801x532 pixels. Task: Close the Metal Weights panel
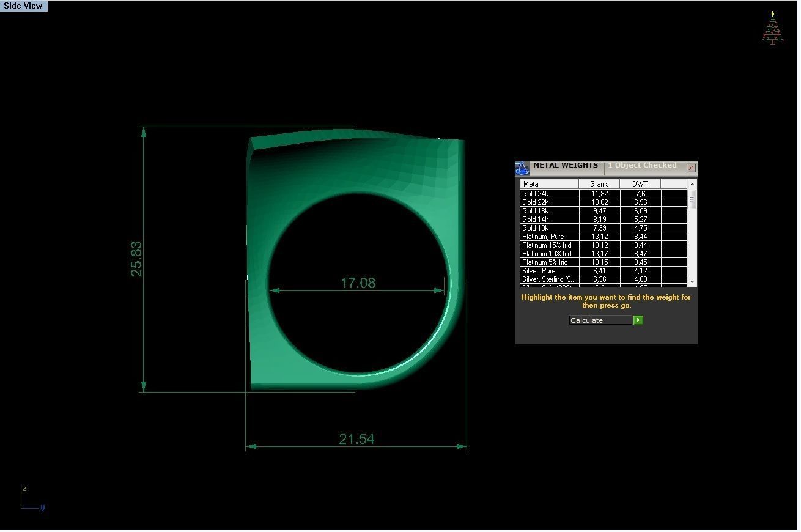coord(691,168)
